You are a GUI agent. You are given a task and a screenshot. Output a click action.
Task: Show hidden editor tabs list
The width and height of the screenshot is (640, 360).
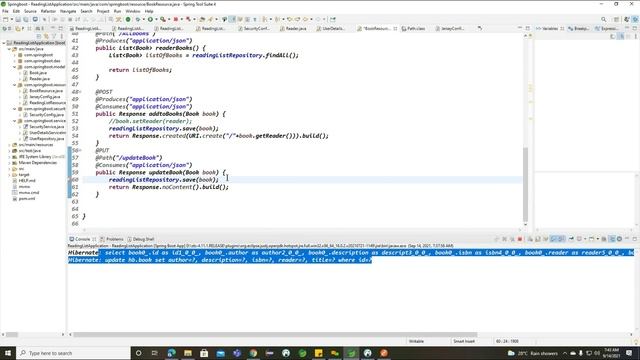tap(480, 28)
